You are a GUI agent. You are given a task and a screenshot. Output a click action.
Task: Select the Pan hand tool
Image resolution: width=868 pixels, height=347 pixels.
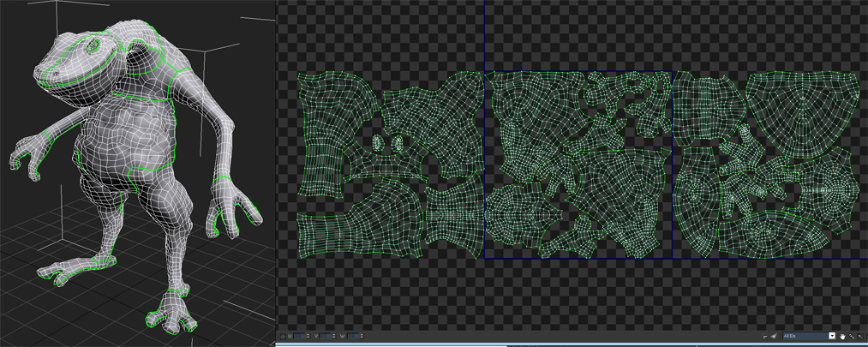[842, 336]
